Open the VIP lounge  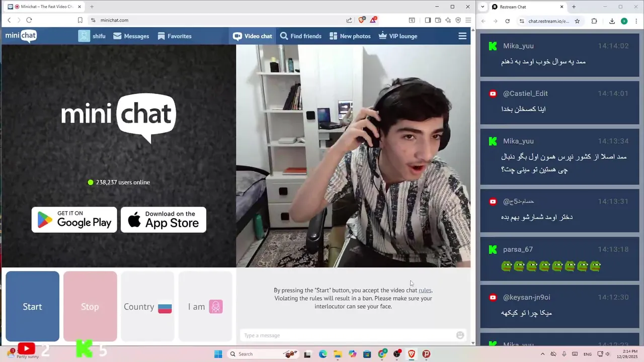pyautogui.click(x=397, y=36)
